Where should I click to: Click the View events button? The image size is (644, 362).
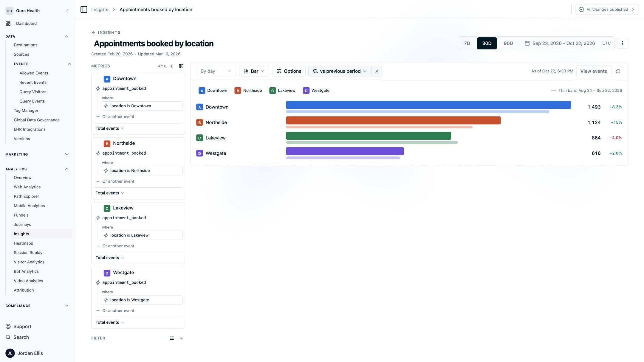[x=594, y=71]
